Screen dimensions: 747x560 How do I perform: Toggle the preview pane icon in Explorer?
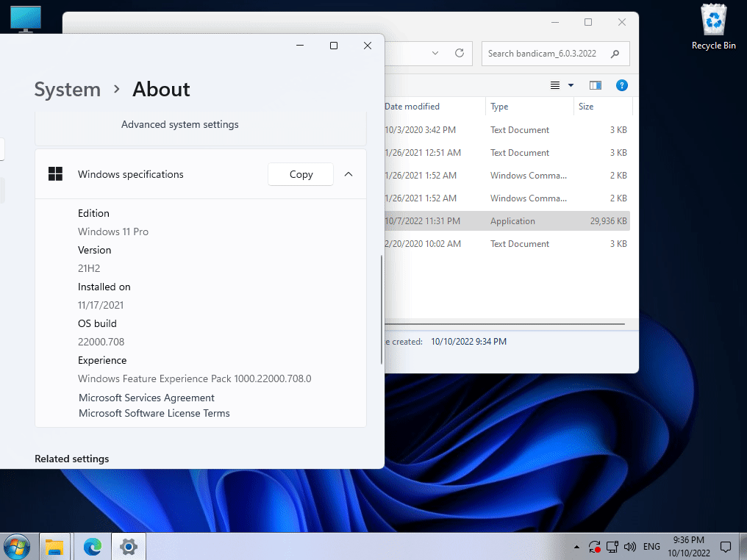[x=596, y=85]
